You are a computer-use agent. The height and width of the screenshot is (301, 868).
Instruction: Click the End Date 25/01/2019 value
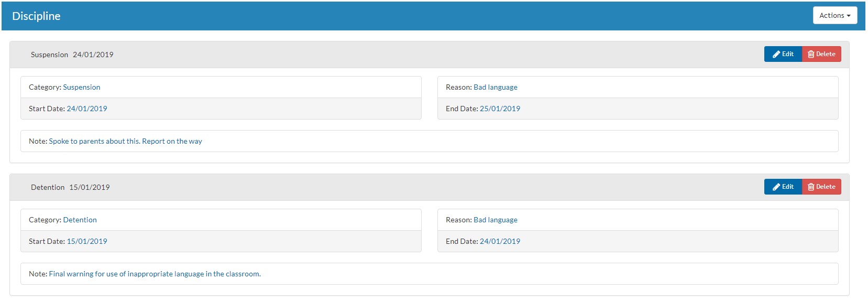coord(500,109)
